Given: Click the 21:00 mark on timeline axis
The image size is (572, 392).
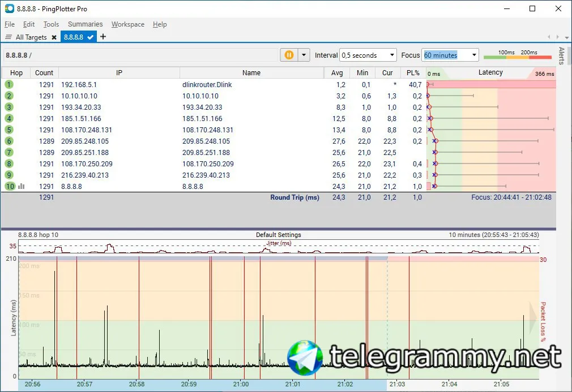Looking at the screenshot, I should [241, 384].
